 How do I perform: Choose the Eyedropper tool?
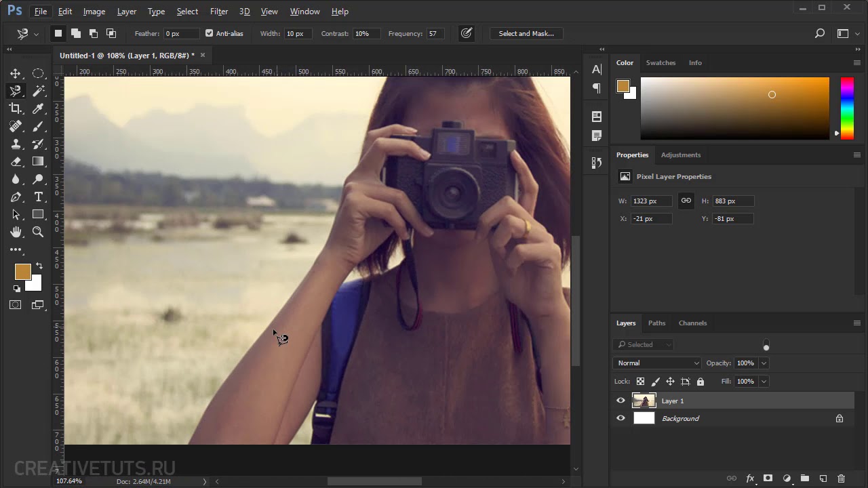click(38, 108)
